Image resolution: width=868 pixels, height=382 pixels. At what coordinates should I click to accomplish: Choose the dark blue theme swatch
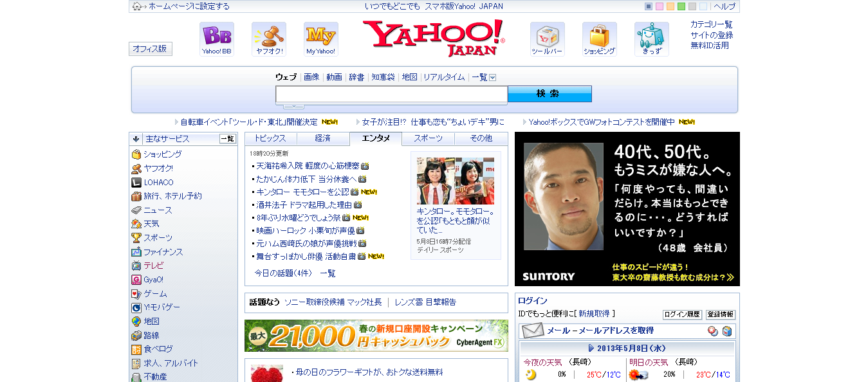click(649, 6)
